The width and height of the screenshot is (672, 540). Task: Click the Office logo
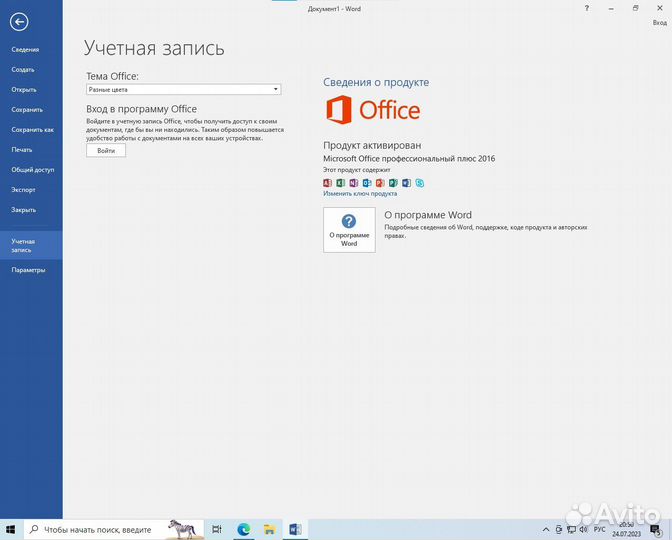point(373,110)
